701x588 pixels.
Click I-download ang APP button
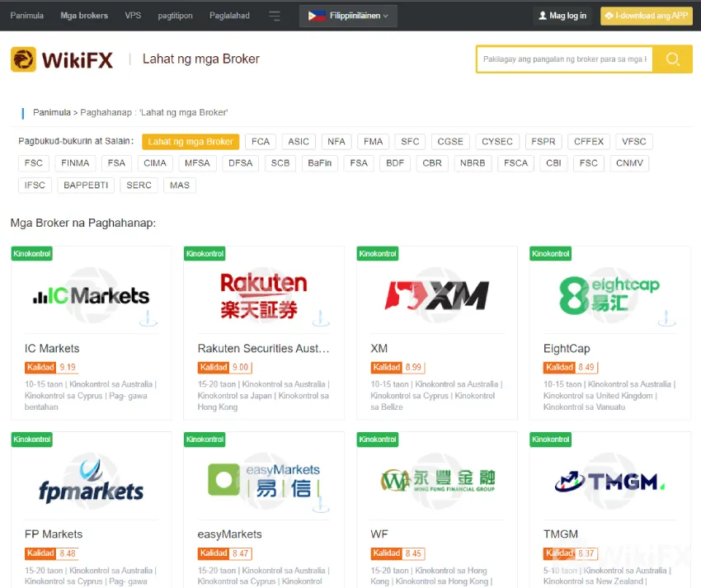(647, 16)
